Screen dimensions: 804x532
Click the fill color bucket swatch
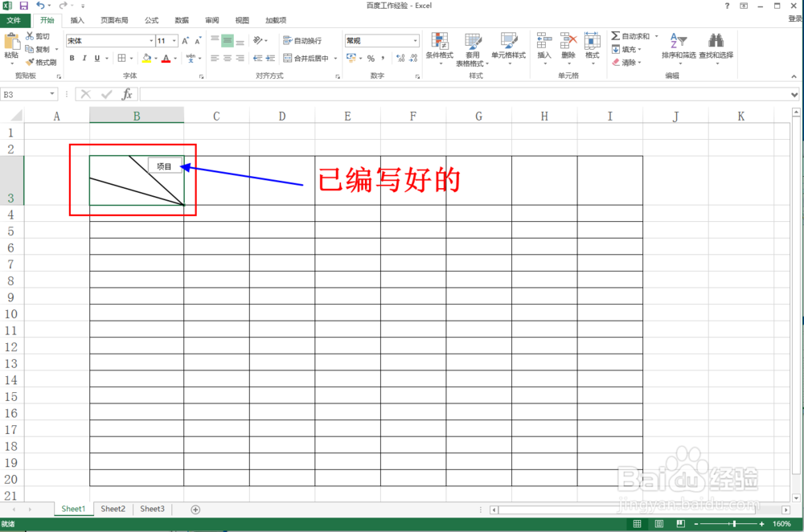(x=147, y=58)
